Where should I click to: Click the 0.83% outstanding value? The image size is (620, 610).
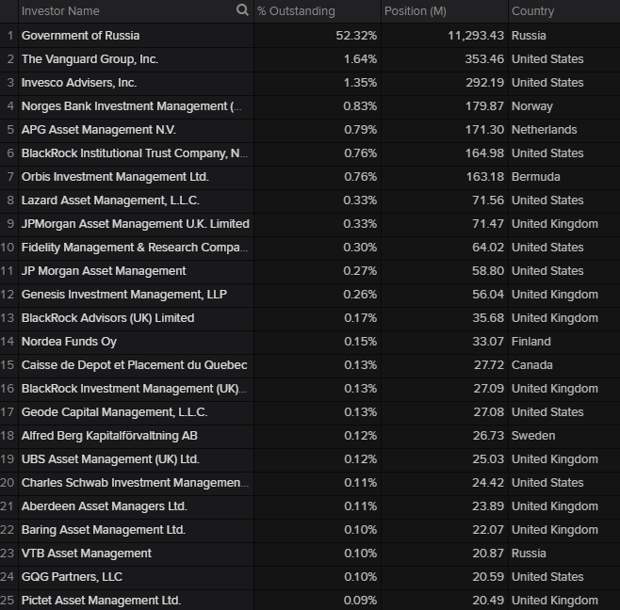coord(360,106)
